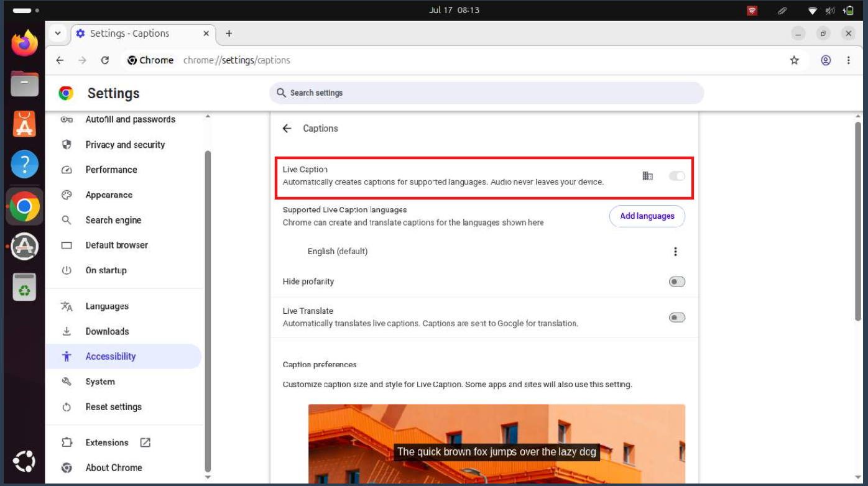868x486 pixels.
Task: Click the open-in-new icon next to Extensions
Action: point(145,442)
